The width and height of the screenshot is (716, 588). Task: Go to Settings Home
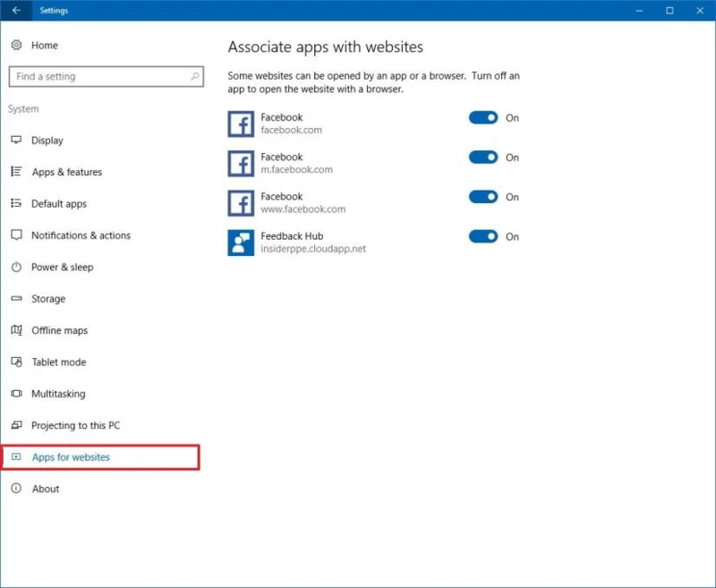44,45
